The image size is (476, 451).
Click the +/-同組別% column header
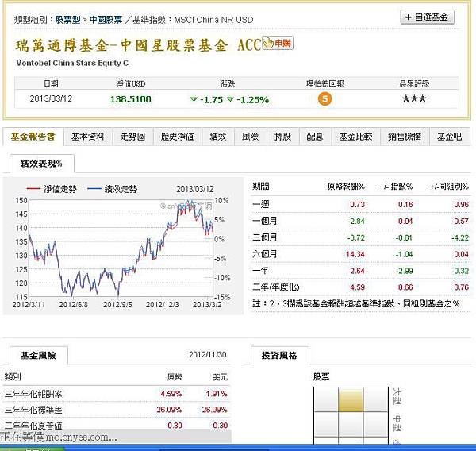449,187
